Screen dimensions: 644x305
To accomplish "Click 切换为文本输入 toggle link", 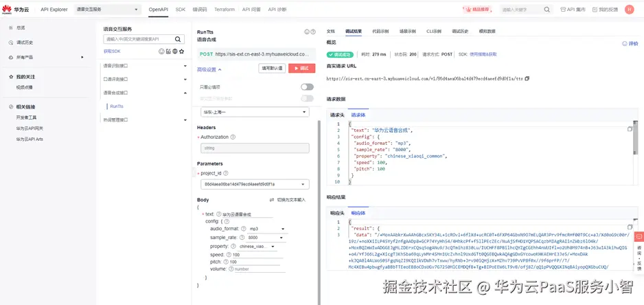I will tap(288, 200).
